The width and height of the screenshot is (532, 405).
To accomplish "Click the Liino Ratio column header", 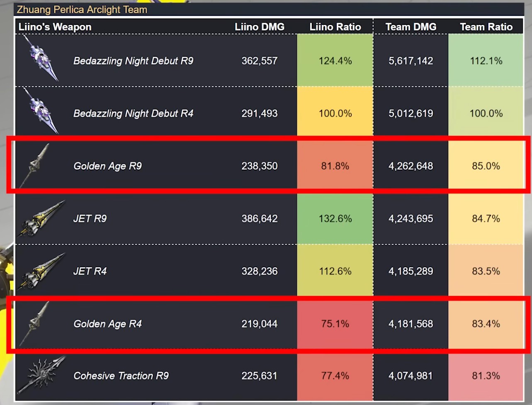I will 335,27.
